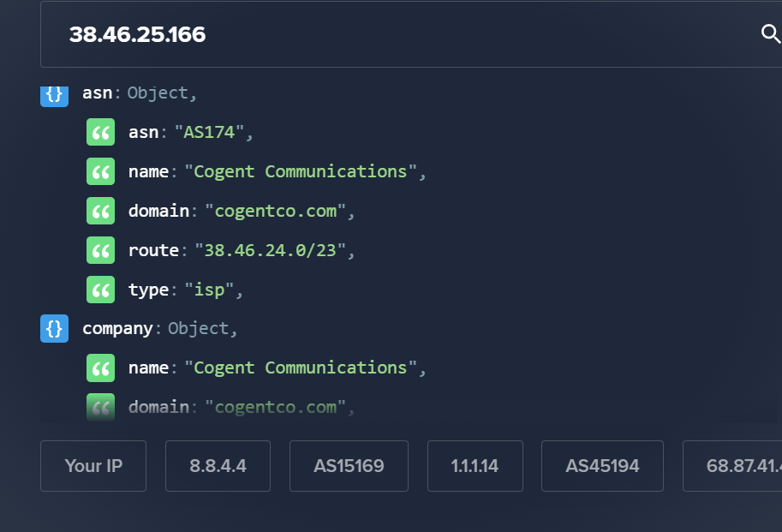Choose the 68.87.41 example button
The width and height of the screenshot is (782, 532).
pyautogui.click(x=732, y=466)
